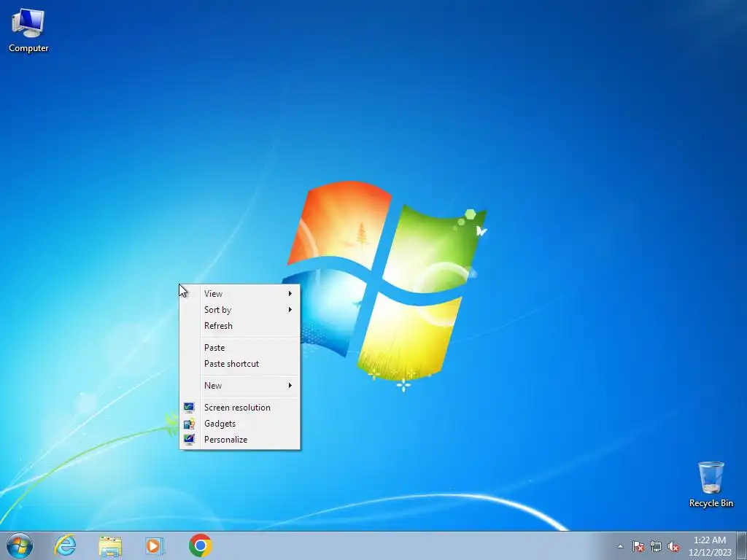The width and height of the screenshot is (747, 560).
Task: Open the View submenu in context menu
Action: [x=239, y=294]
